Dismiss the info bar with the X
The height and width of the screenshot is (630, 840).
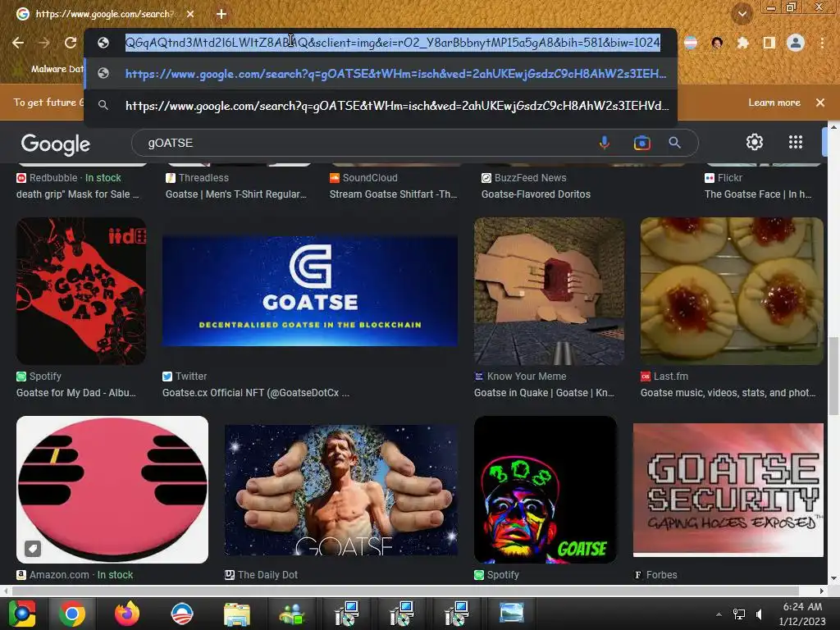click(x=819, y=103)
